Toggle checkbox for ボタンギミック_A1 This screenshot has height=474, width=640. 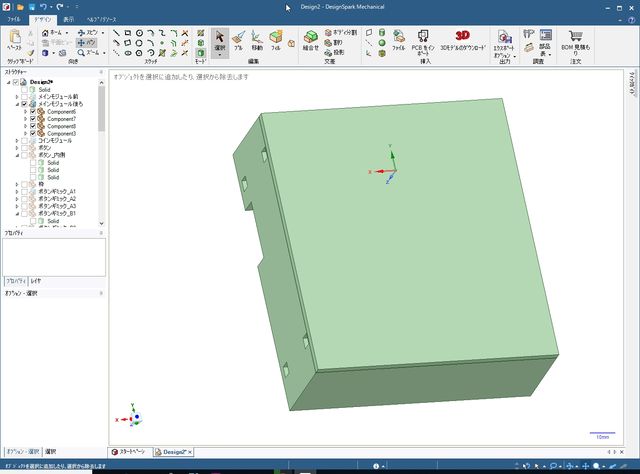click(x=24, y=191)
